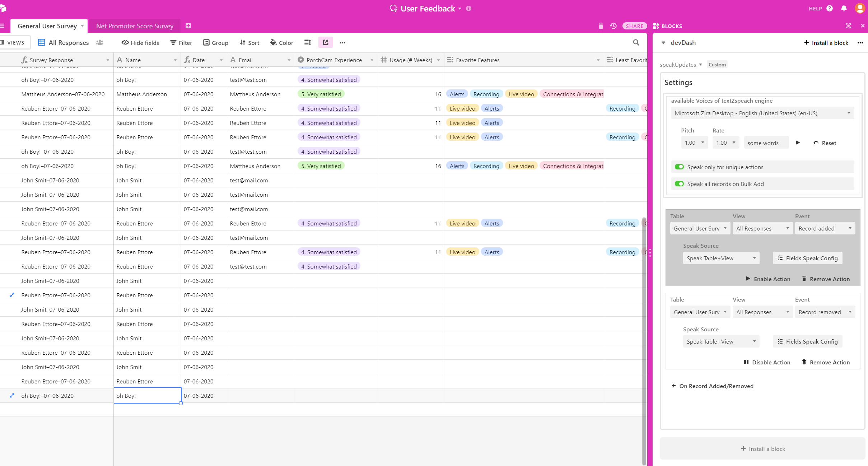The height and width of the screenshot is (466, 868).
Task: Switch to Net Promoter Score Survey tab
Action: click(x=135, y=26)
